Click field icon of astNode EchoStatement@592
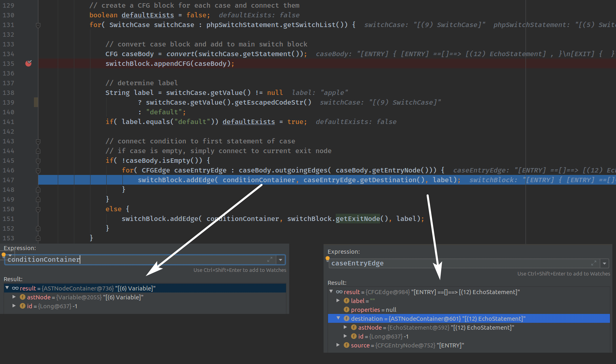The image size is (616, 364). pos(354,327)
